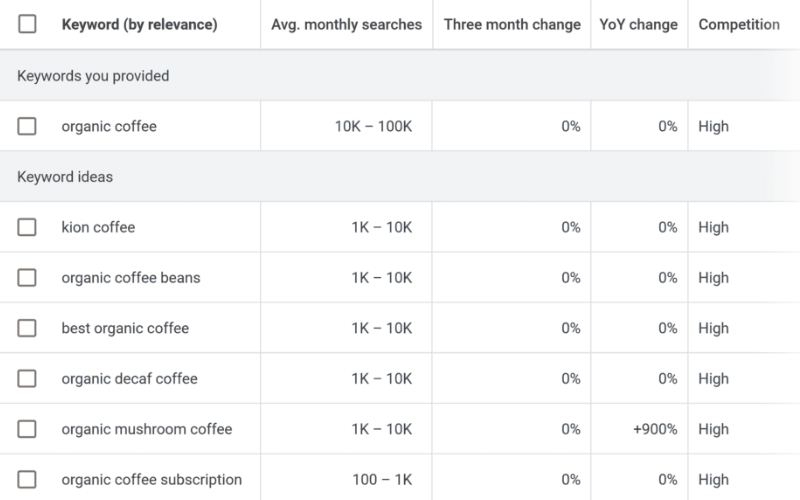Click the 10K – 100K monthly searches cell

(373, 127)
